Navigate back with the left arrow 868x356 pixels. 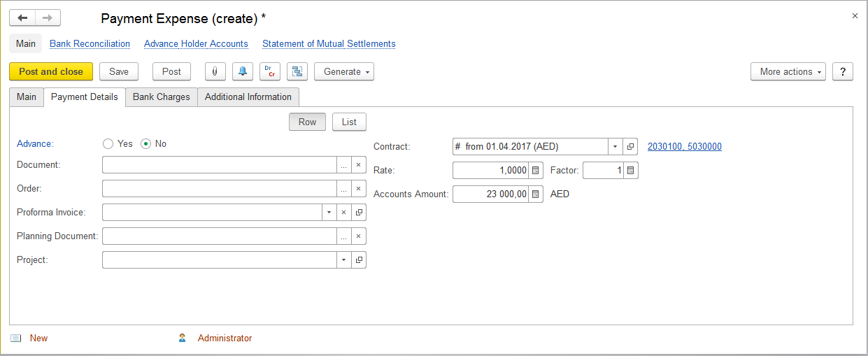coord(22,18)
